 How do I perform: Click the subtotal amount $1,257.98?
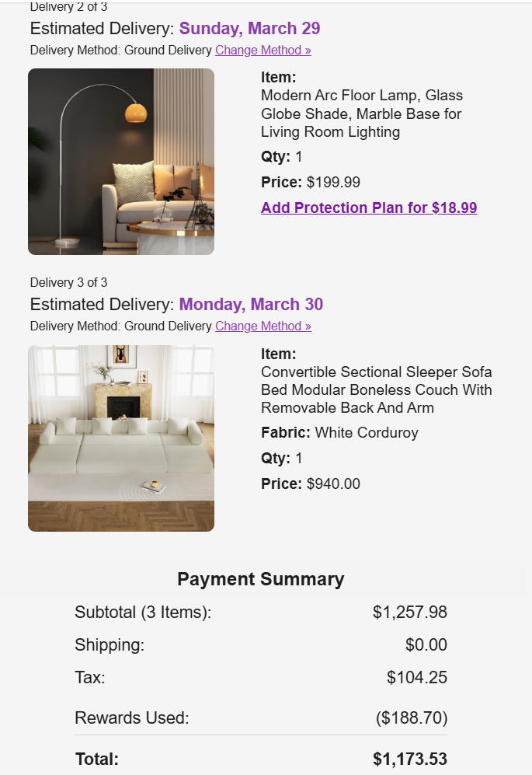[409, 613]
